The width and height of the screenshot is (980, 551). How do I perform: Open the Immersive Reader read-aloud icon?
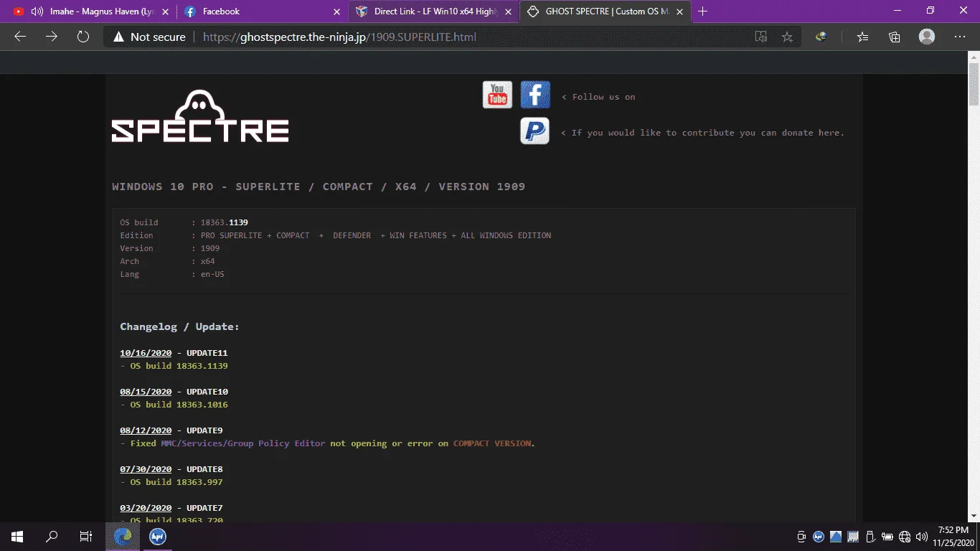761,37
